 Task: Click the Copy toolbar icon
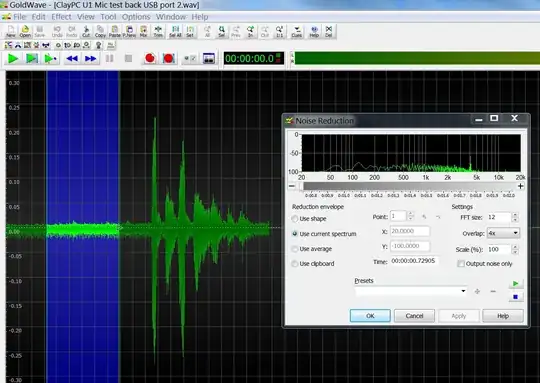(100, 31)
